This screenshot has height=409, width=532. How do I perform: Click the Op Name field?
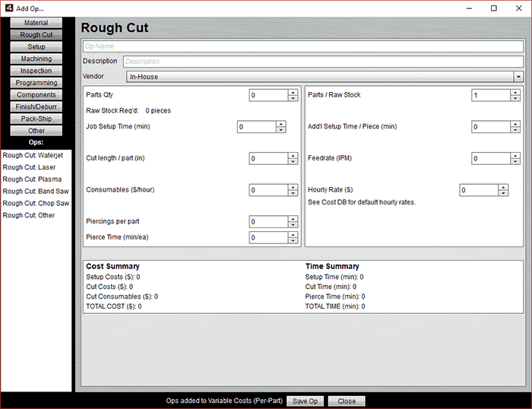click(x=303, y=46)
